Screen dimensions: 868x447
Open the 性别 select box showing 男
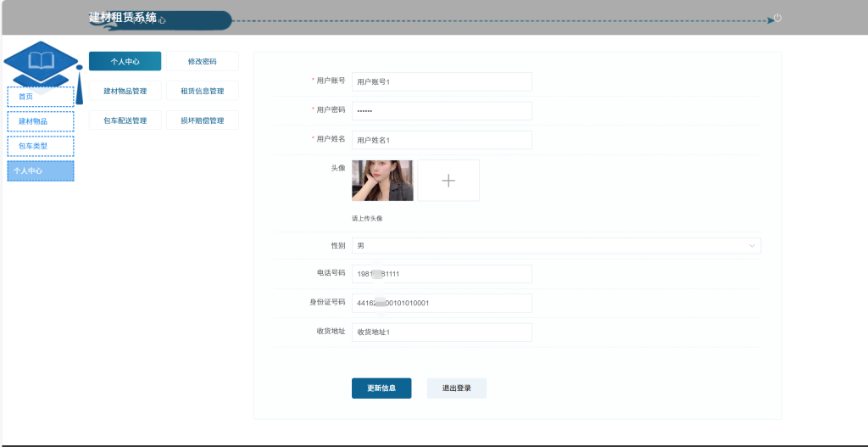(x=556, y=245)
